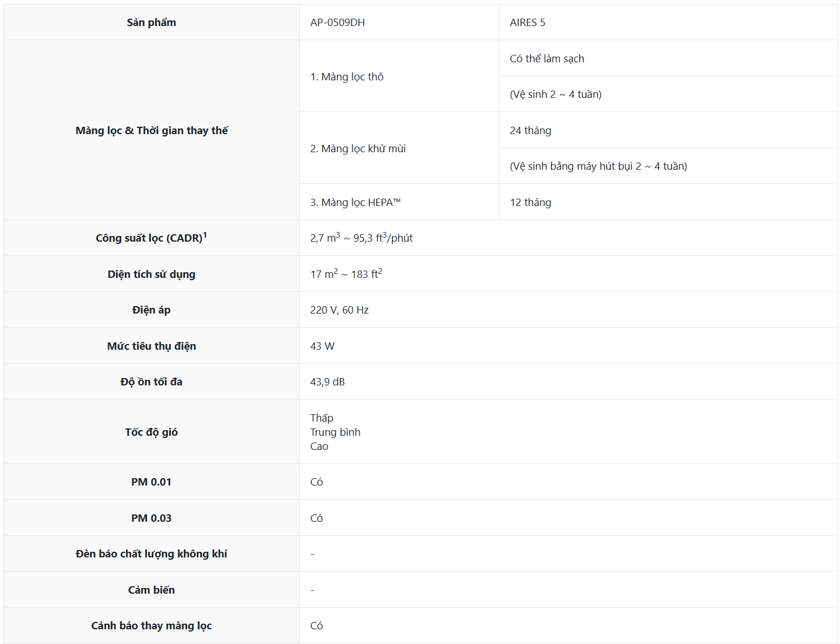Click the 'Trung bình' fan speed text
Image resolution: width=840 pixels, height=644 pixels.
pyautogui.click(x=335, y=432)
